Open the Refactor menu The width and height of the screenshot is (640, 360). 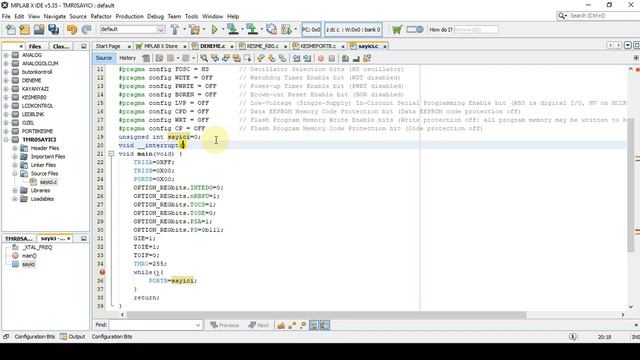[101, 16]
